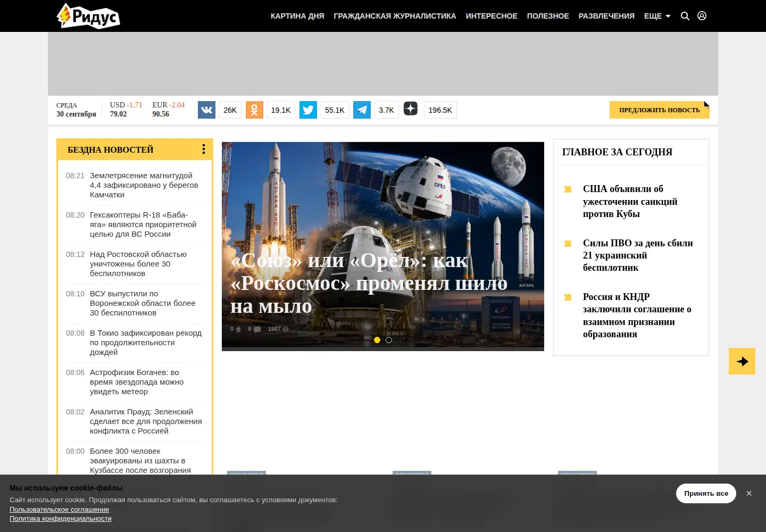Click the yellow next arrow button
This screenshot has height=532, width=766.
tap(742, 361)
